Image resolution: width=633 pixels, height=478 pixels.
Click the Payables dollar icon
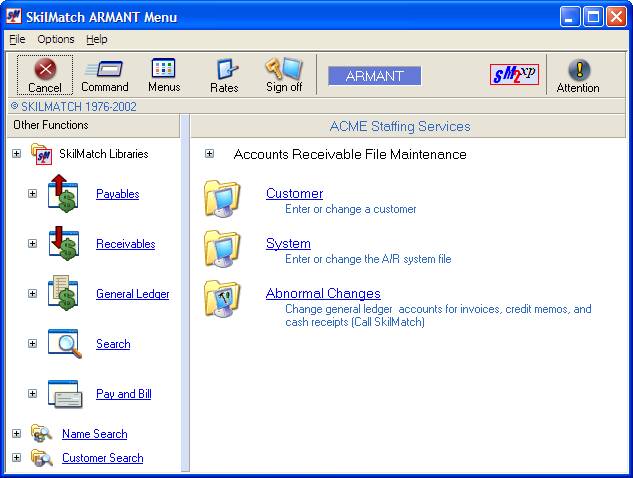click(63, 194)
